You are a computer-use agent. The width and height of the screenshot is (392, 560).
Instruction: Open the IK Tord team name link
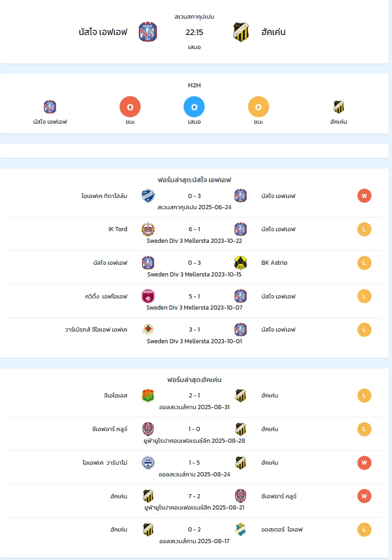118,229
